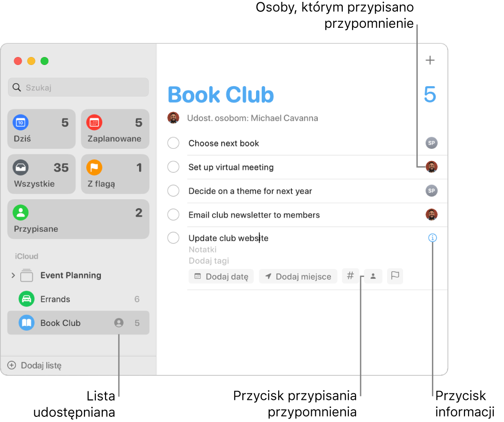Open the Book Club list info button
504x422 pixels.
tap(433, 238)
